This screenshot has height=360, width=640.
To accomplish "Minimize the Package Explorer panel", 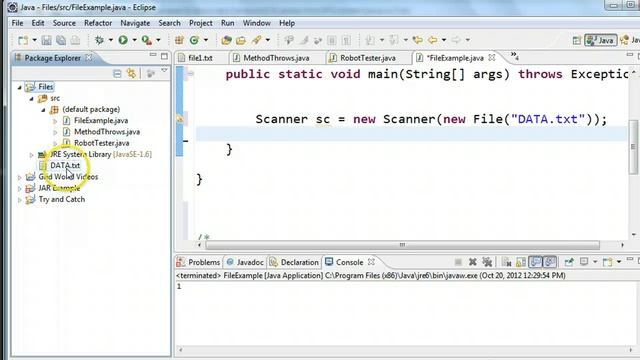I will [153, 56].
